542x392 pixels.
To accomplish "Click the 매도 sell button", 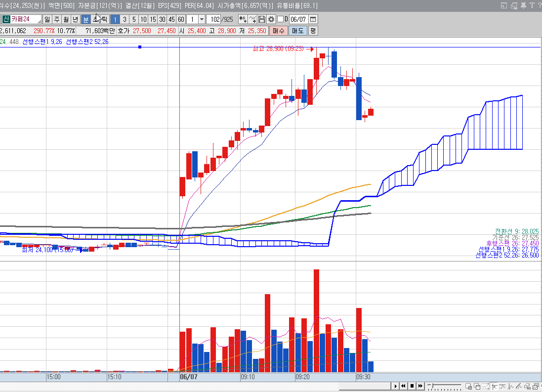I will [297, 31].
